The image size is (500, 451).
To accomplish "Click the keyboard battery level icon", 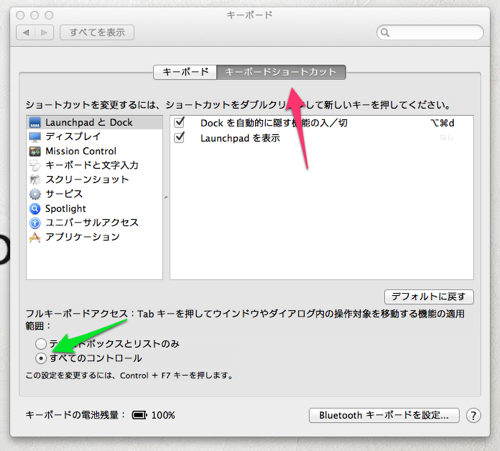I will tap(139, 415).
